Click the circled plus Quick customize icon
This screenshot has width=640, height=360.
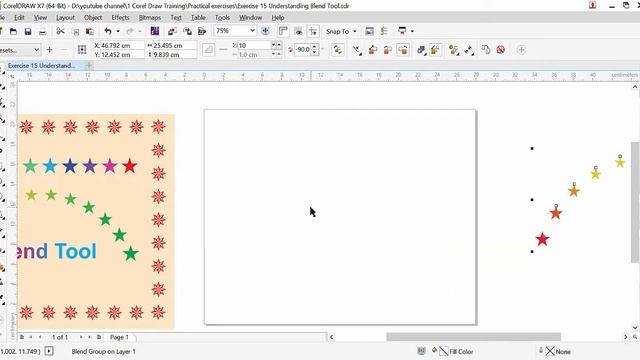click(521, 50)
